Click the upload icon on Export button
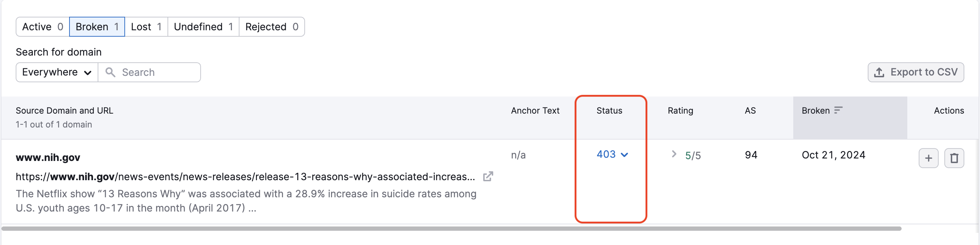Image resolution: width=980 pixels, height=245 pixels. tap(879, 72)
